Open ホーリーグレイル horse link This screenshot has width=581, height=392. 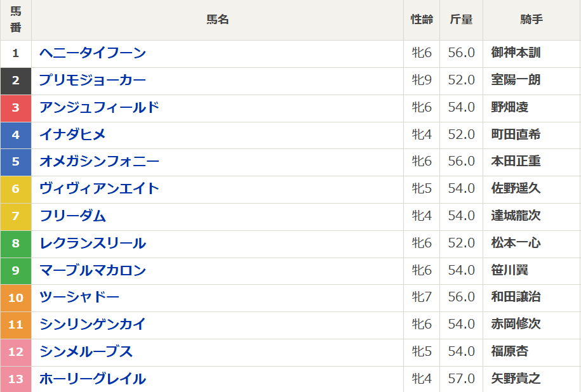93,379
